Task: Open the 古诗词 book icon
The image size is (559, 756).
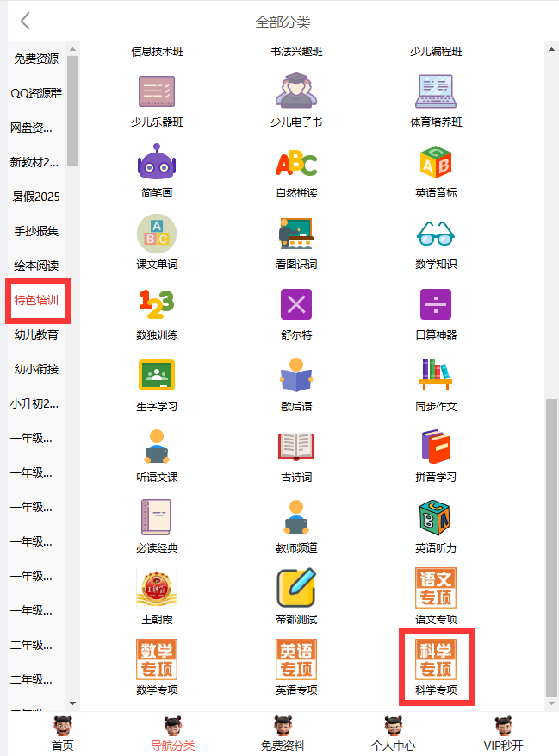Action: pyautogui.click(x=295, y=446)
